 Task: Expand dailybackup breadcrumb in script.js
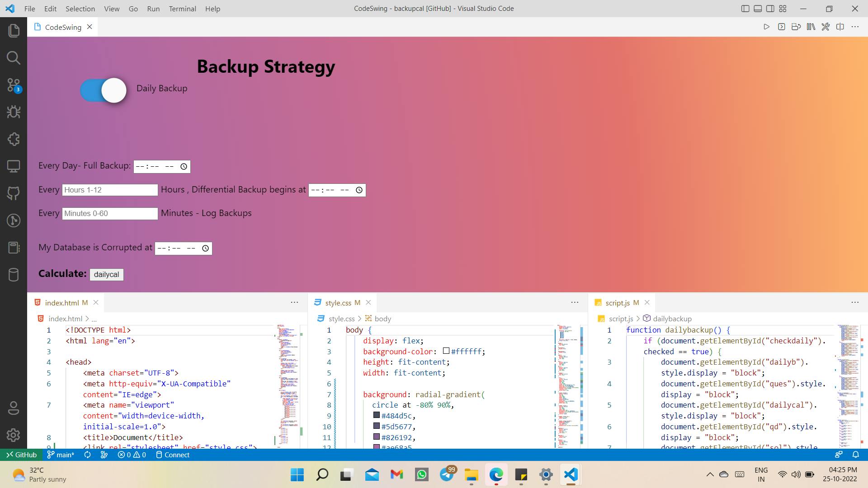[x=667, y=319]
